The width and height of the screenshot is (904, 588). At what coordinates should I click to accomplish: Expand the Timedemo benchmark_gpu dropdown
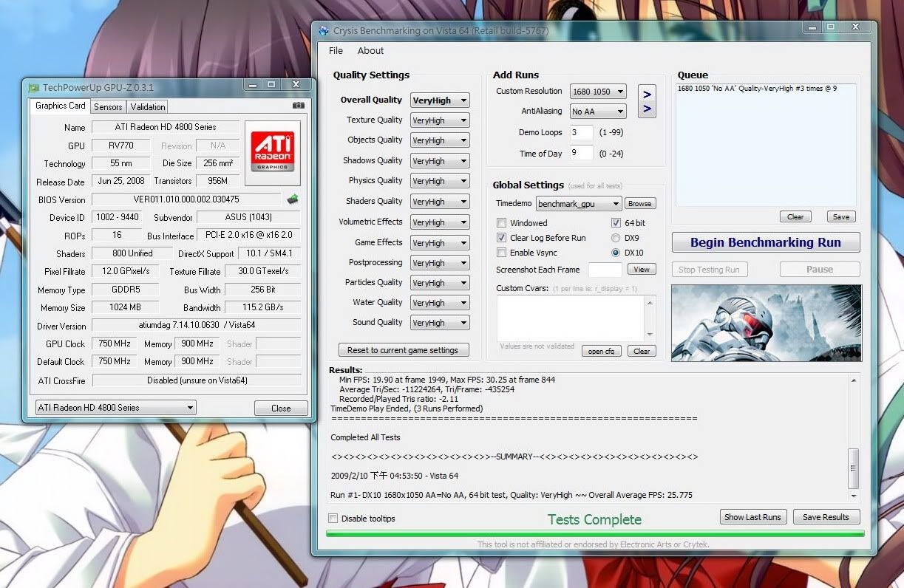click(578, 203)
